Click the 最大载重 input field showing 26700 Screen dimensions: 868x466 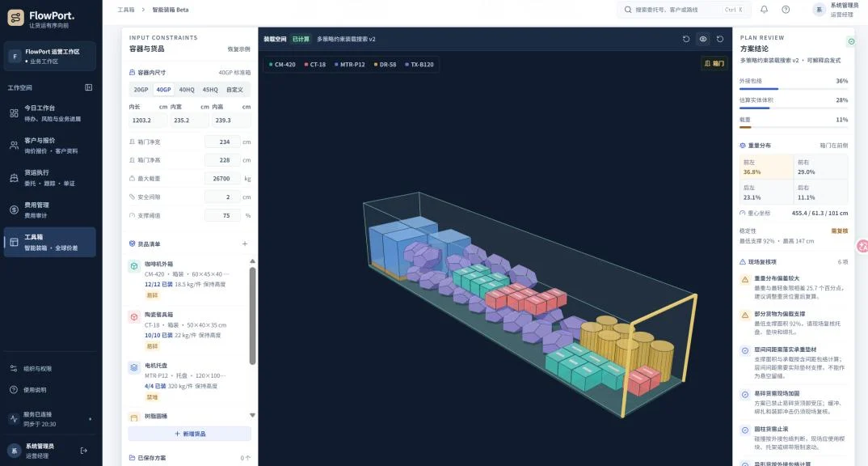click(x=222, y=179)
